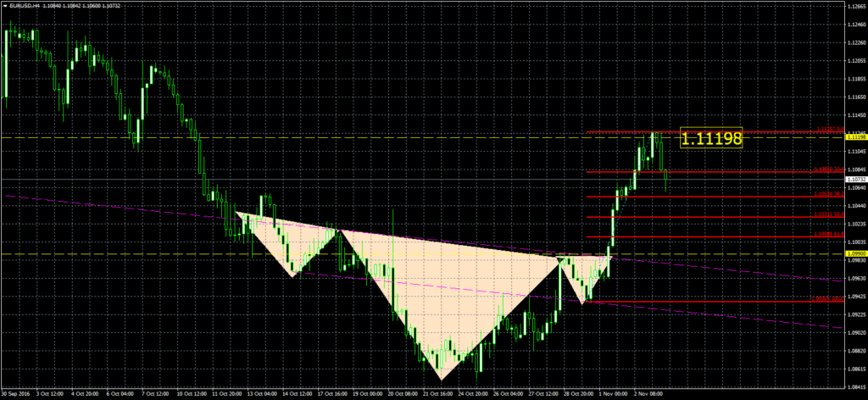Click the 1.12665 price scale label

tap(854, 7)
